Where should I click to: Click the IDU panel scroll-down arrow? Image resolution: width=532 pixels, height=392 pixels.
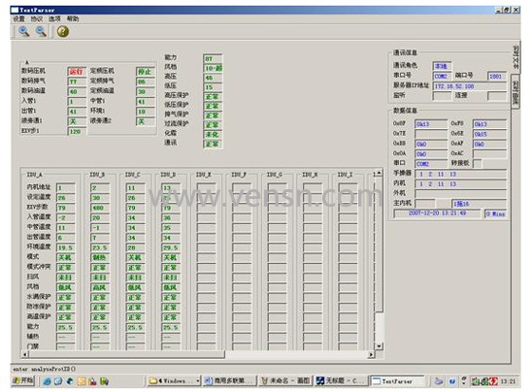pyautogui.click(x=379, y=346)
